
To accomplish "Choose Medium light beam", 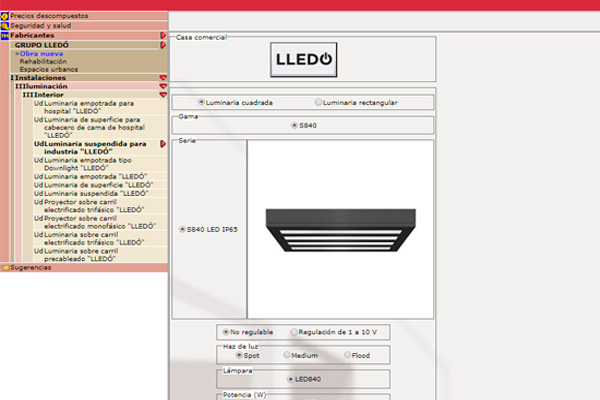I will pyautogui.click(x=287, y=355).
